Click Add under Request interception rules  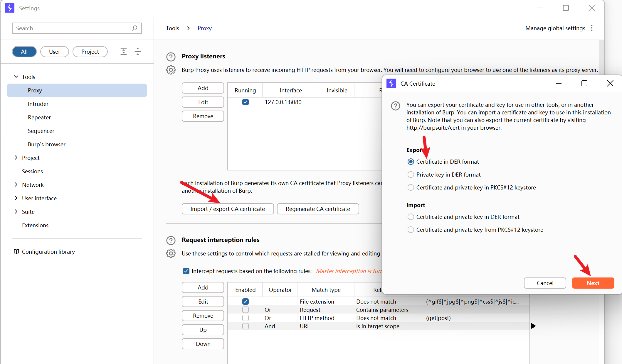tap(203, 287)
